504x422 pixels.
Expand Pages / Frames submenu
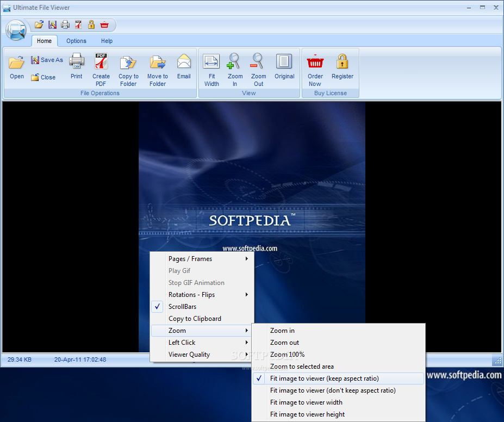tap(202, 259)
